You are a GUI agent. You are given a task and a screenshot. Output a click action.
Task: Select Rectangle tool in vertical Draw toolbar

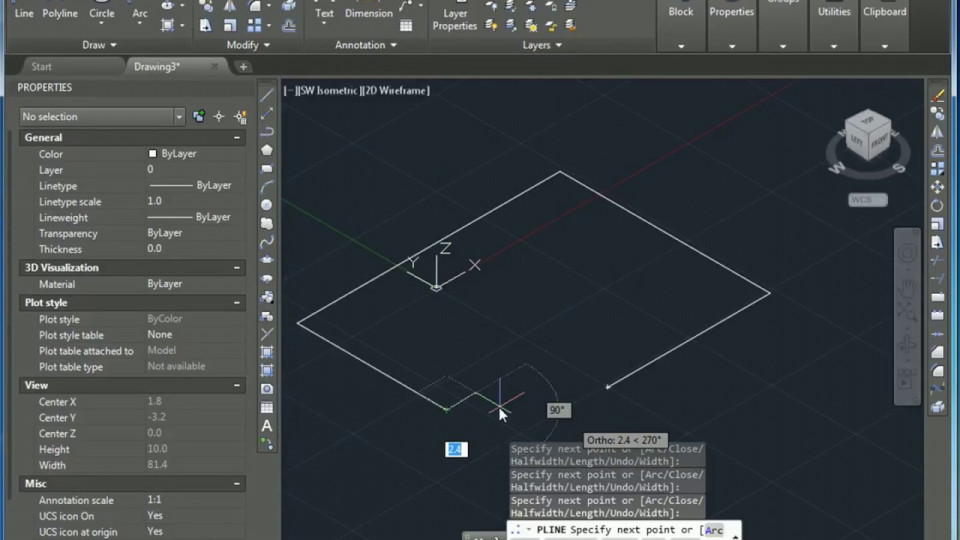(x=266, y=168)
